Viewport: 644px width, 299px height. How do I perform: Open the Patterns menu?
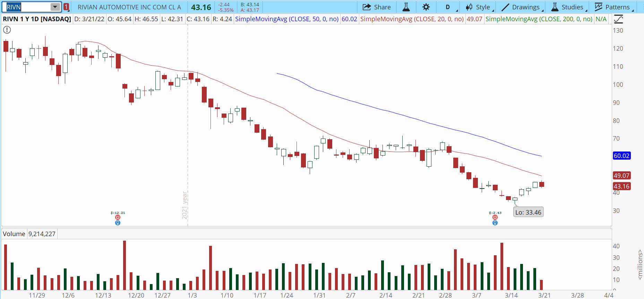614,7
